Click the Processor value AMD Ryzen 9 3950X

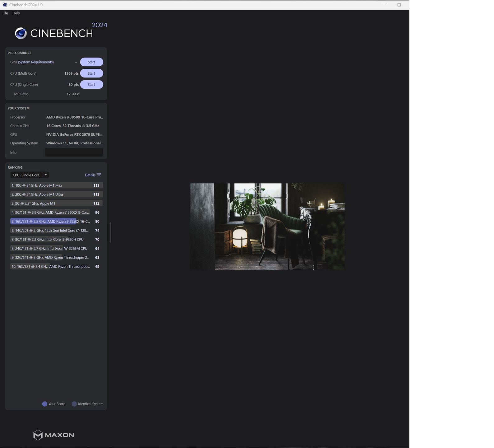click(75, 117)
